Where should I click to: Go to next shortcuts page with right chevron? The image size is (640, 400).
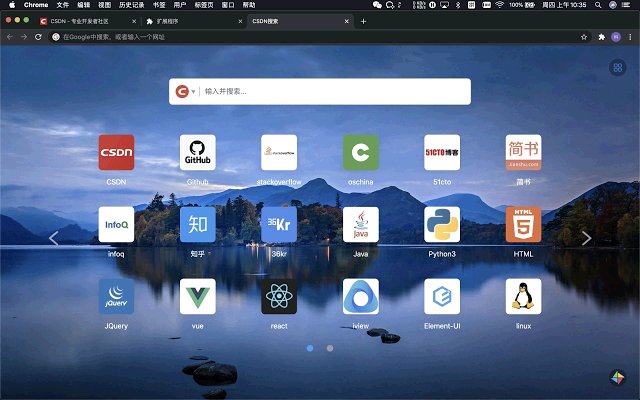point(587,238)
